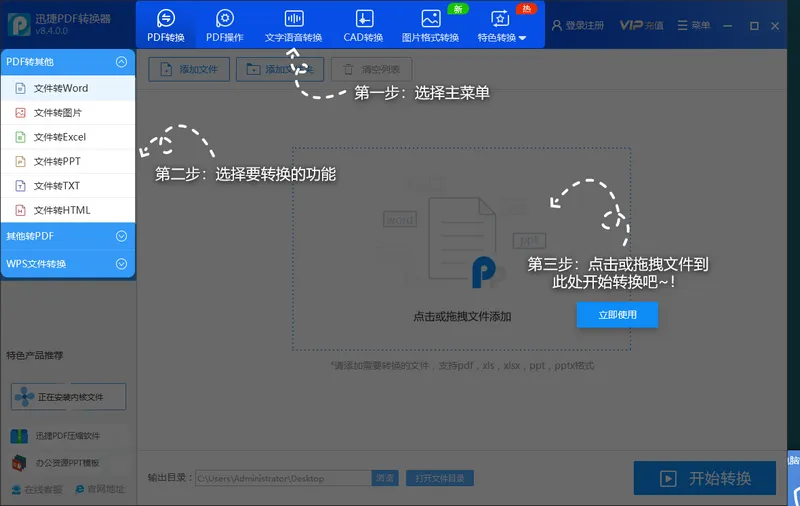
Task: Pick the 文件转PPT option
Action: [57, 161]
